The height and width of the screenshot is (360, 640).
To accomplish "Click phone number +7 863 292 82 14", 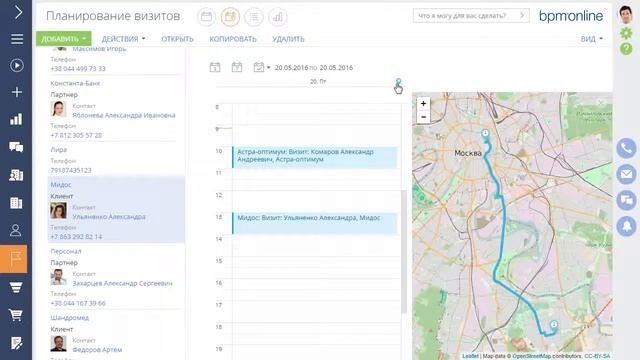I will (x=76, y=236).
